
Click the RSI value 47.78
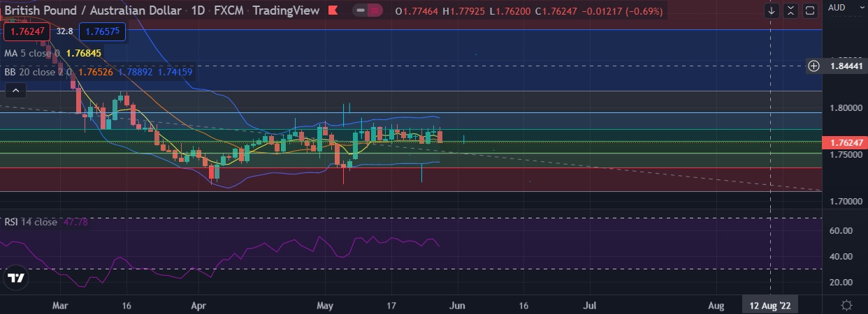click(75, 222)
